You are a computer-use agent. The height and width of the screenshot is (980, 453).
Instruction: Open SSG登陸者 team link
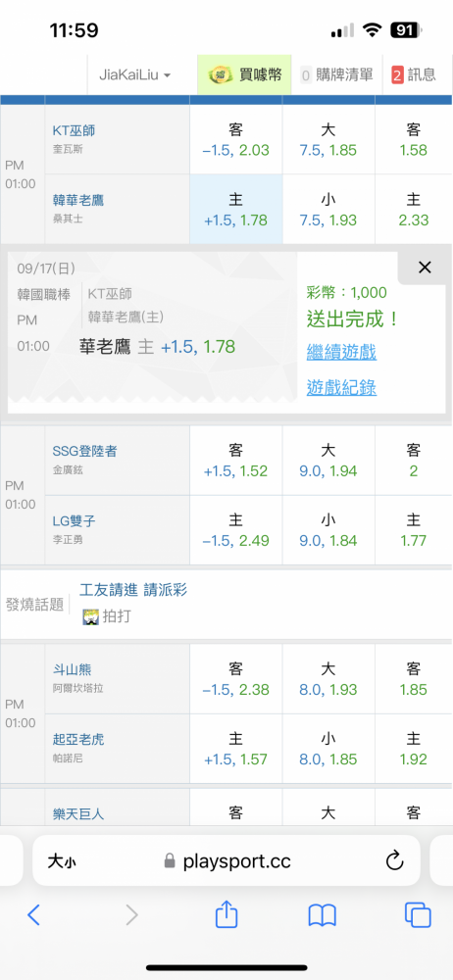(x=84, y=451)
